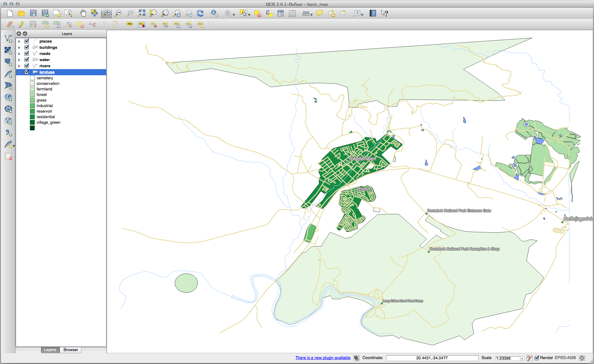This screenshot has height=364, width=594.
Task: Click Zoom Full extent icon
Action: click(142, 13)
